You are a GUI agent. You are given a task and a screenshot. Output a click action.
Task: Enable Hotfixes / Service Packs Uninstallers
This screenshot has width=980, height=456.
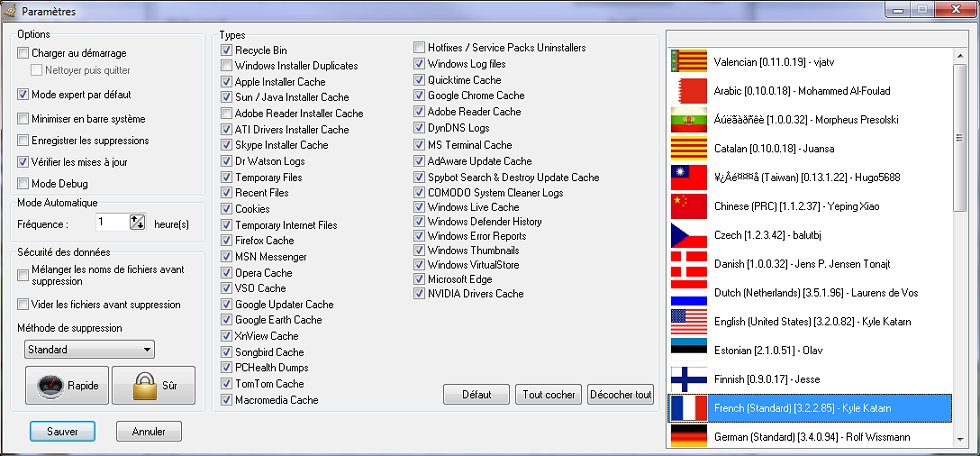(x=419, y=47)
